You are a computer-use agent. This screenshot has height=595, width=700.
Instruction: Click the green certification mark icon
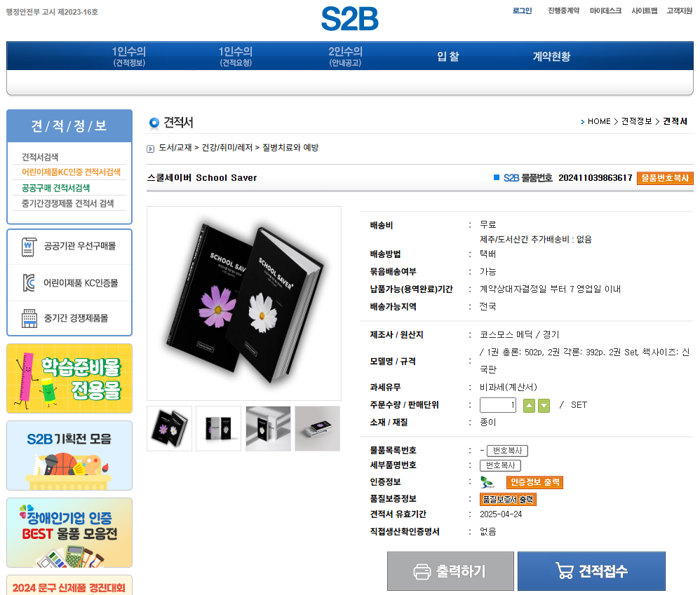(x=487, y=482)
